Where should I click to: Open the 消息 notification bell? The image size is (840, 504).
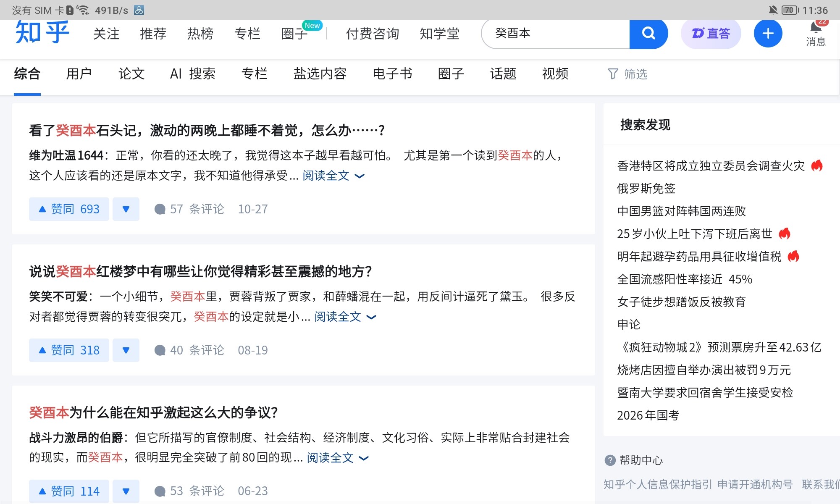(x=816, y=29)
